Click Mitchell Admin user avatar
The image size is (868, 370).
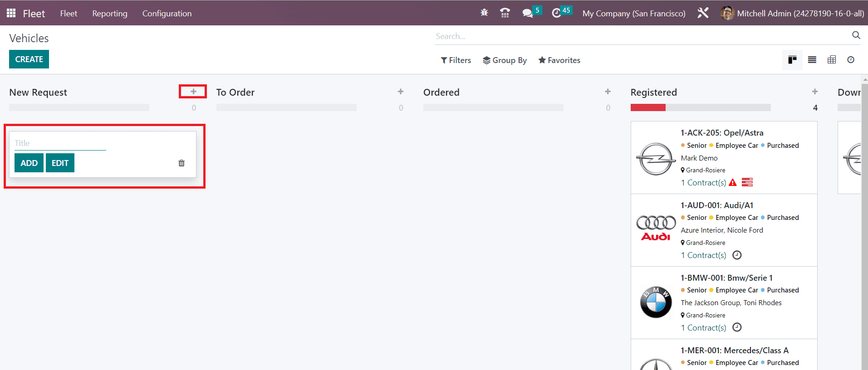click(727, 13)
